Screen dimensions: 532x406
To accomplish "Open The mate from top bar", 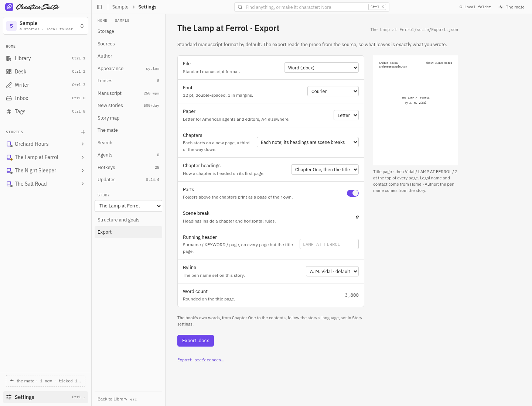I will click(511, 7).
